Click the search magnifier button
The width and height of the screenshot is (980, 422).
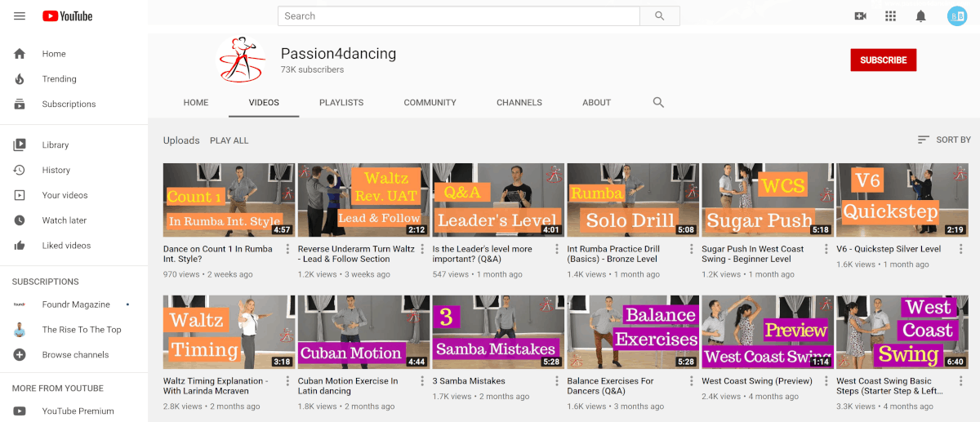[x=660, y=16]
